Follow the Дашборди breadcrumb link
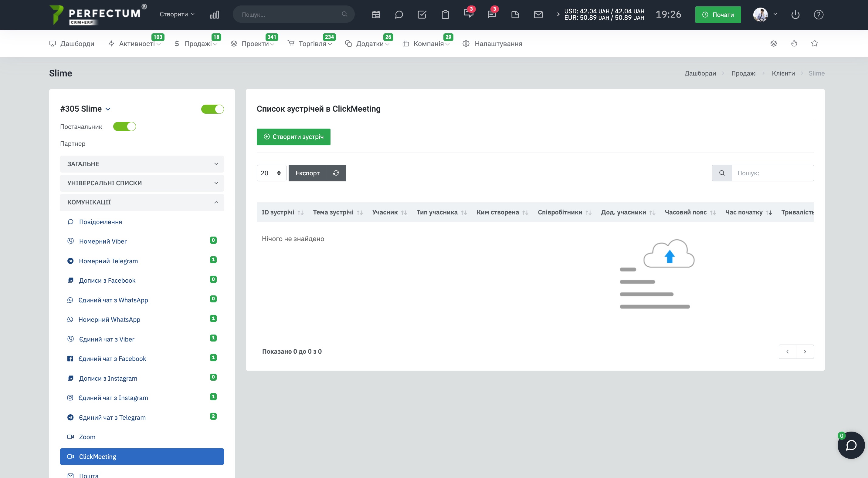The width and height of the screenshot is (868, 478). (700, 73)
